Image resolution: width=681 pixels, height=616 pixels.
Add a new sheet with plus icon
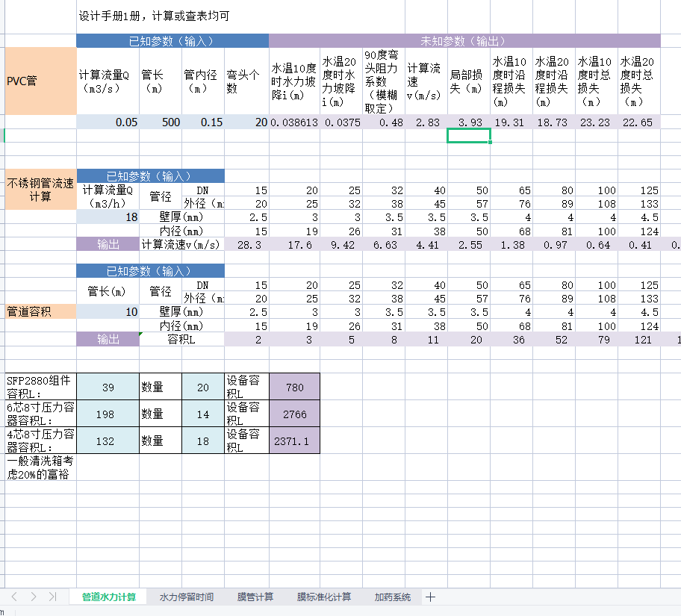(430, 597)
